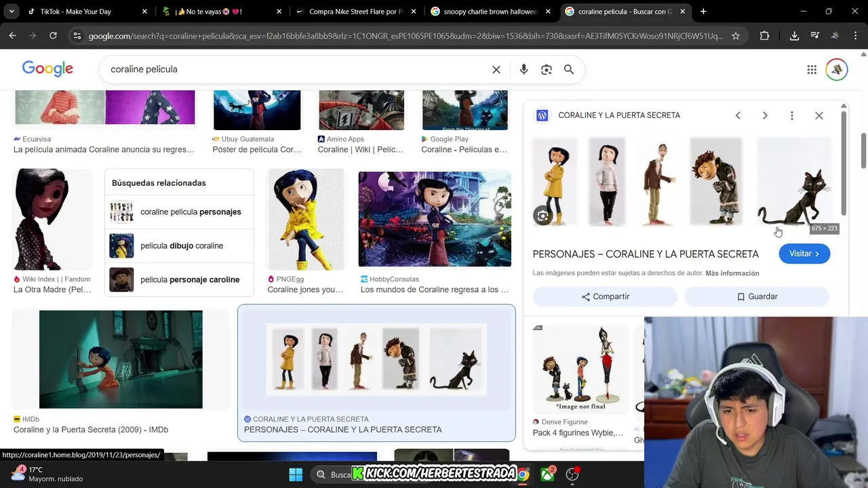Open the PNGEgg Coraline yellow raincoat thumbnail
The height and width of the screenshot is (488, 868).
(306, 219)
